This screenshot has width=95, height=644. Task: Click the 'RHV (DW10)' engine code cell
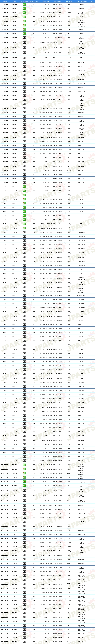(81, 295)
